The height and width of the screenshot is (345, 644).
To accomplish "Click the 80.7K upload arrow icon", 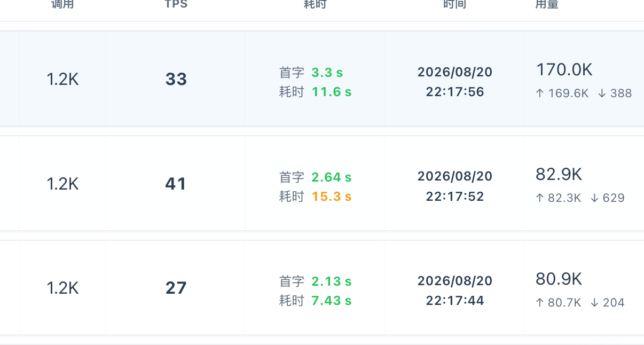I will point(540,303).
